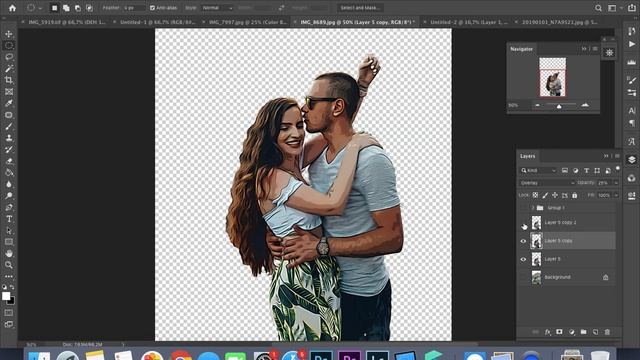This screenshot has height=360, width=640.
Task: Select the Magic Wand tool
Action: point(9,69)
